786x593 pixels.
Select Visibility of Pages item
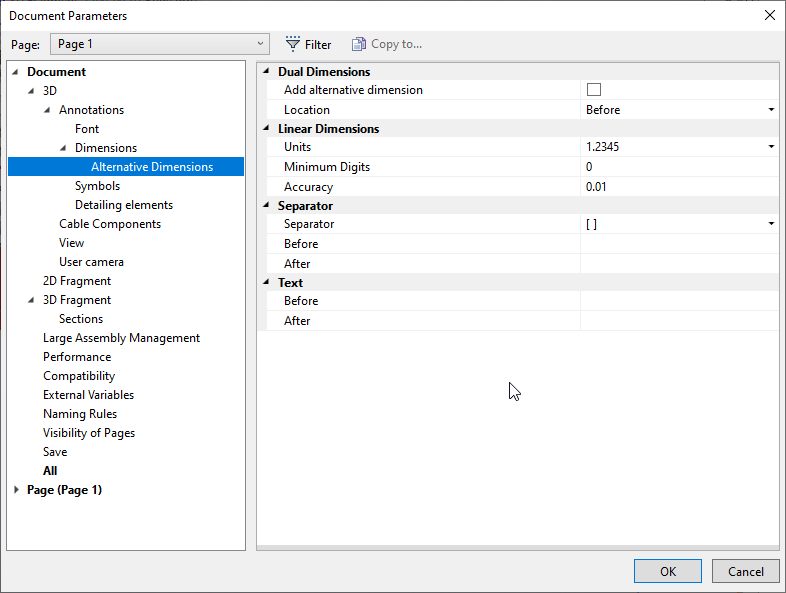click(x=89, y=433)
